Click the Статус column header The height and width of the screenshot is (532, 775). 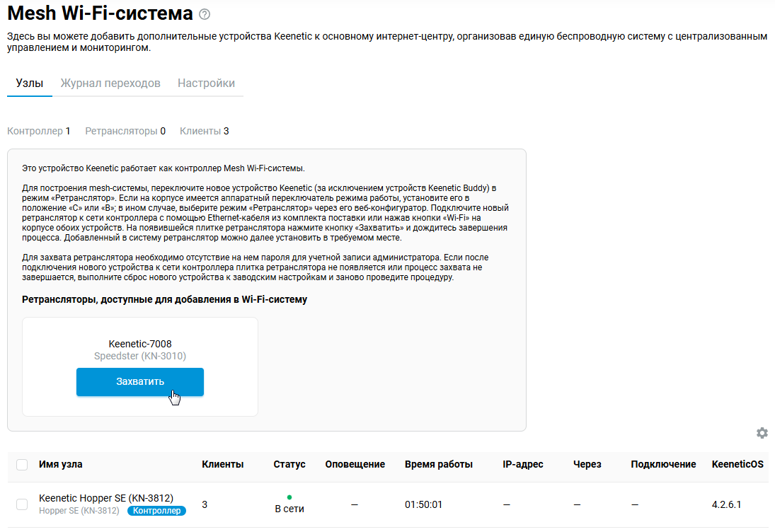pyautogui.click(x=289, y=465)
